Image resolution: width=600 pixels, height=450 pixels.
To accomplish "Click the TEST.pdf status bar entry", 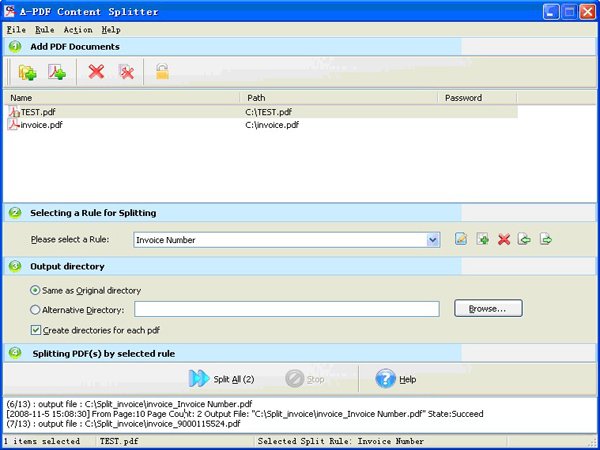I will point(119,441).
